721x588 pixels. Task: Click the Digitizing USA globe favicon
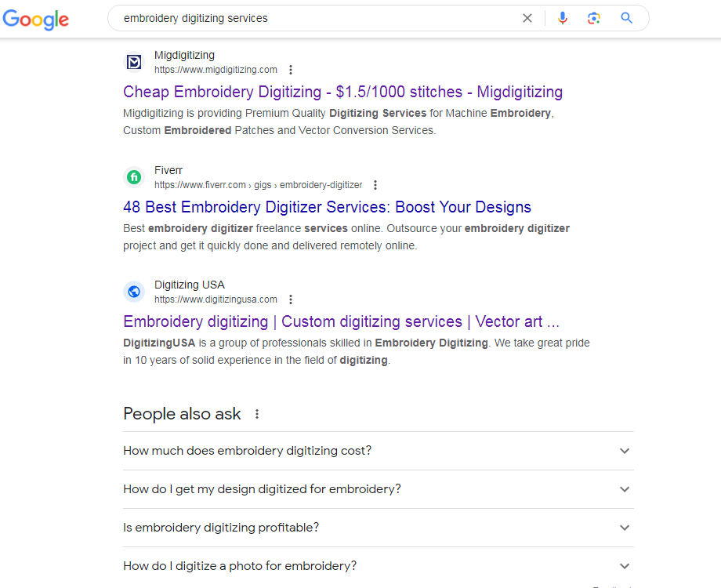(135, 292)
